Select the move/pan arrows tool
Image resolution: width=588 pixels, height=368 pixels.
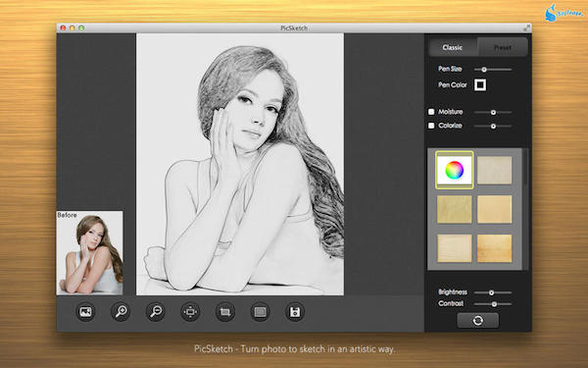click(x=190, y=312)
